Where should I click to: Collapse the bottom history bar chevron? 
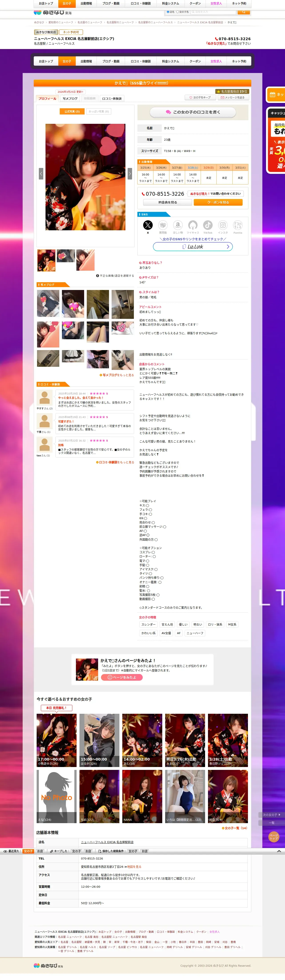point(279,851)
